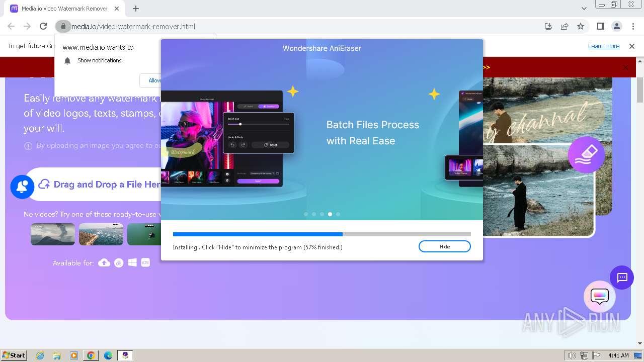
Task: Open Windows Media Player from taskbar
Action: (x=74, y=355)
